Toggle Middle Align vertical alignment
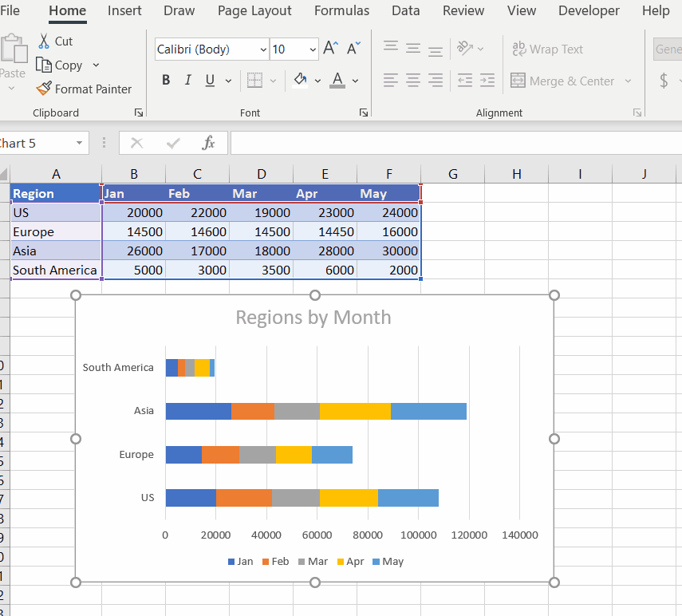The height and width of the screenshot is (616, 682). [x=413, y=48]
